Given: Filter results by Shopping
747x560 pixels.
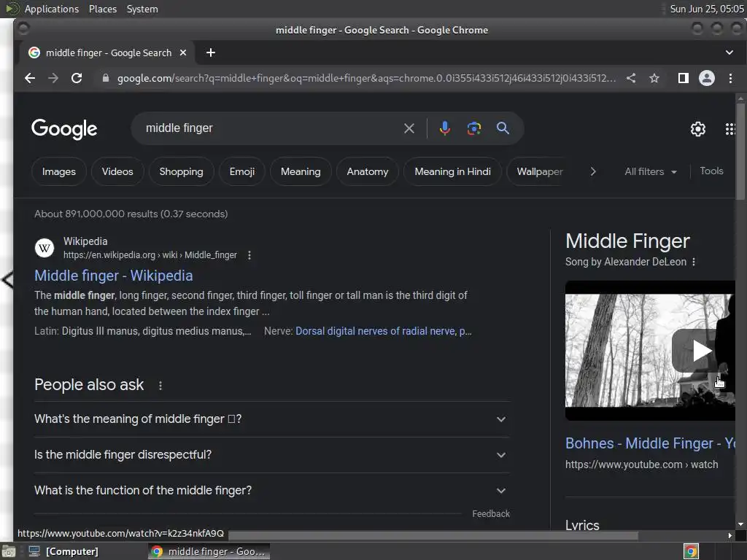Looking at the screenshot, I should point(181,171).
